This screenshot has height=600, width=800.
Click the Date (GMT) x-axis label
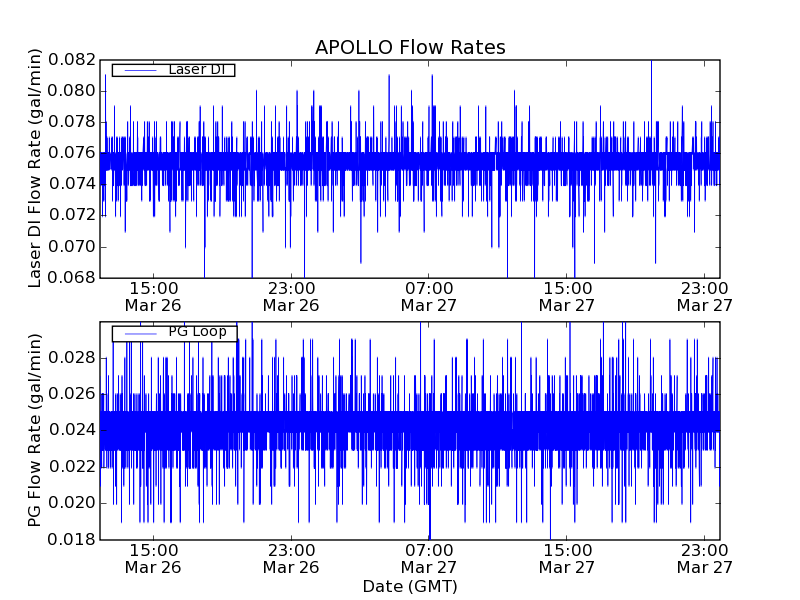click(x=410, y=586)
